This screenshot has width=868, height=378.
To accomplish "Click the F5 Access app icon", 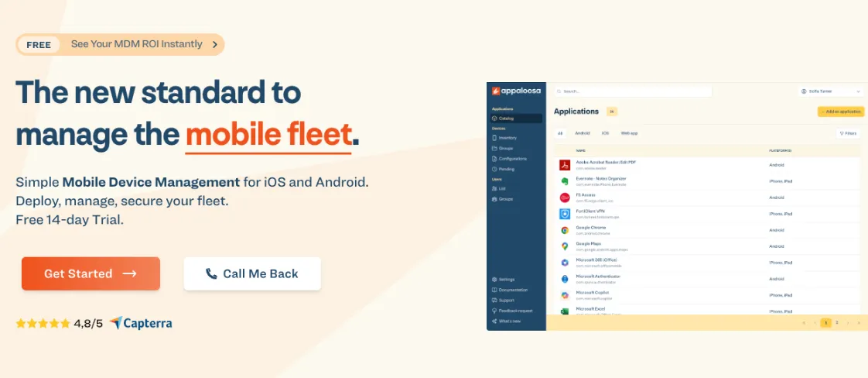I will tap(565, 198).
